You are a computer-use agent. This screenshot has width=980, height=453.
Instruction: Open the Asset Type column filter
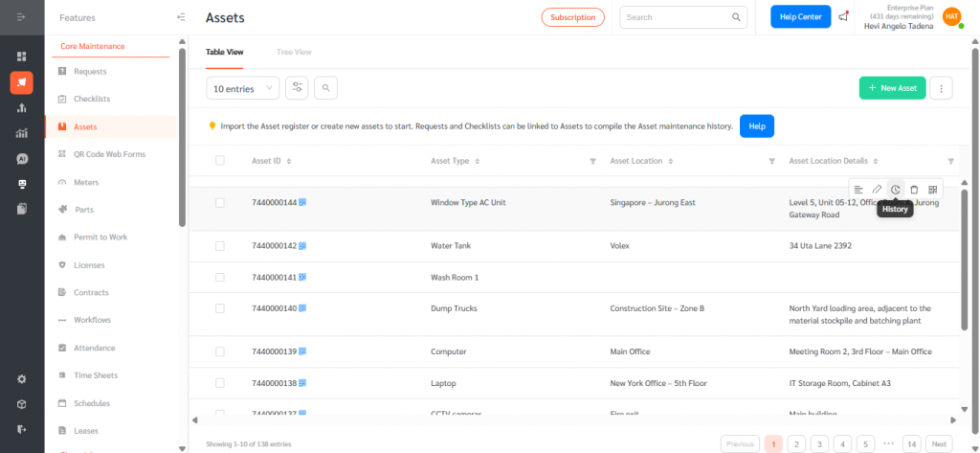pyautogui.click(x=592, y=161)
